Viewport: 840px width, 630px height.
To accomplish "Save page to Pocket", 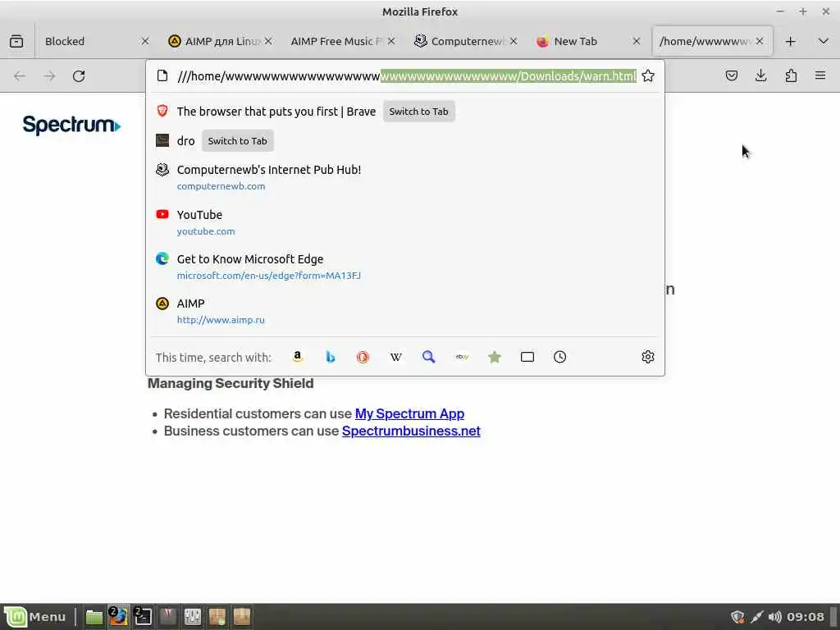I will (731, 76).
